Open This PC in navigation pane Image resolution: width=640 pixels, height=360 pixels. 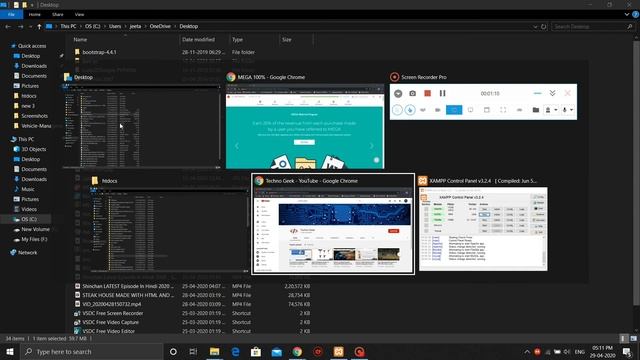coord(26,139)
